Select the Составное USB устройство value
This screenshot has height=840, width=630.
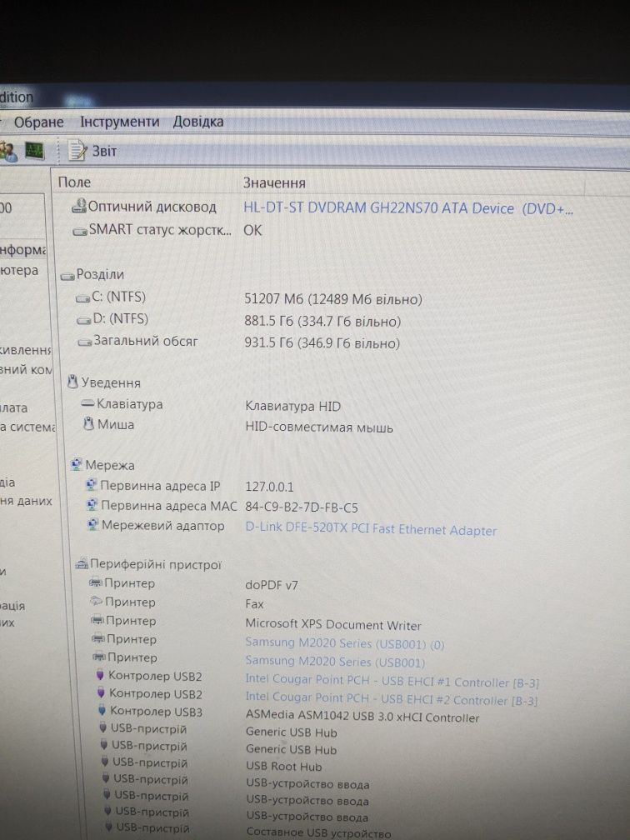coord(318,833)
